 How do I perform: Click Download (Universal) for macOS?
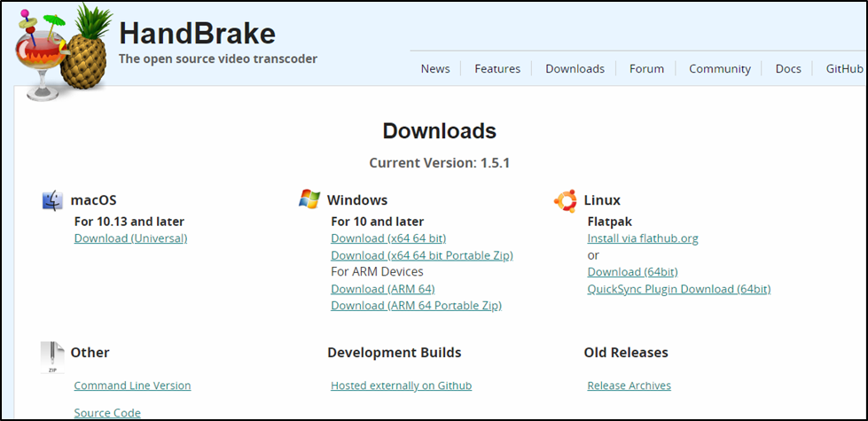[x=130, y=238]
